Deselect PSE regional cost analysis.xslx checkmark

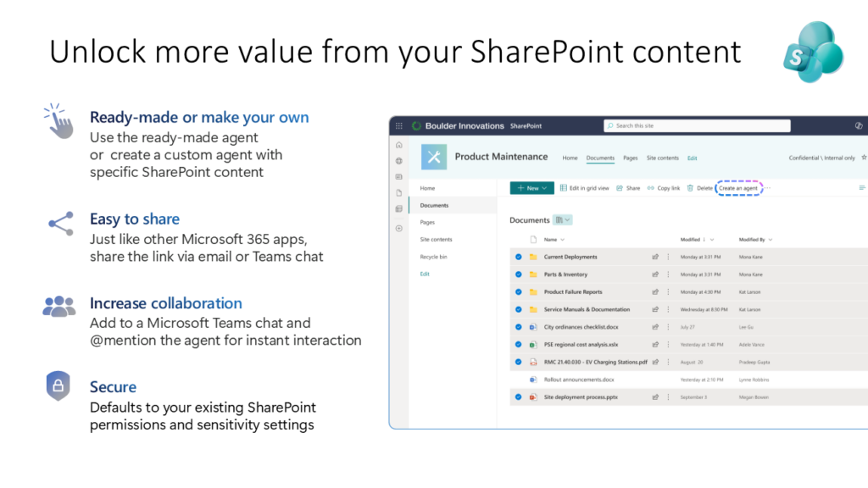[518, 345]
